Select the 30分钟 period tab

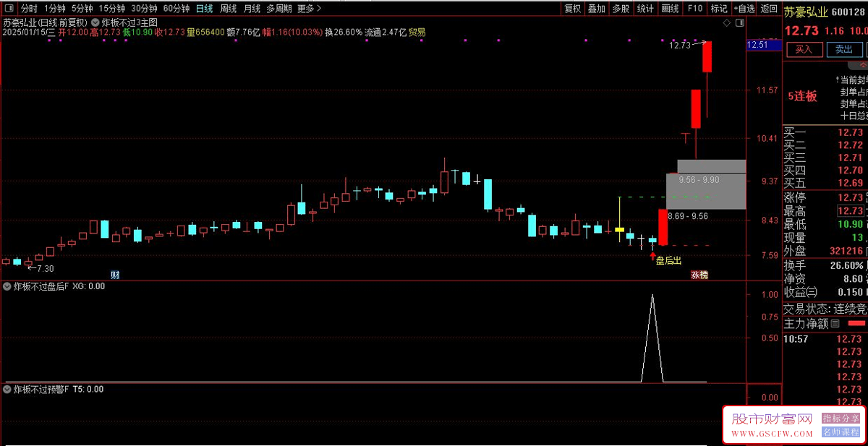(x=143, y=9)
